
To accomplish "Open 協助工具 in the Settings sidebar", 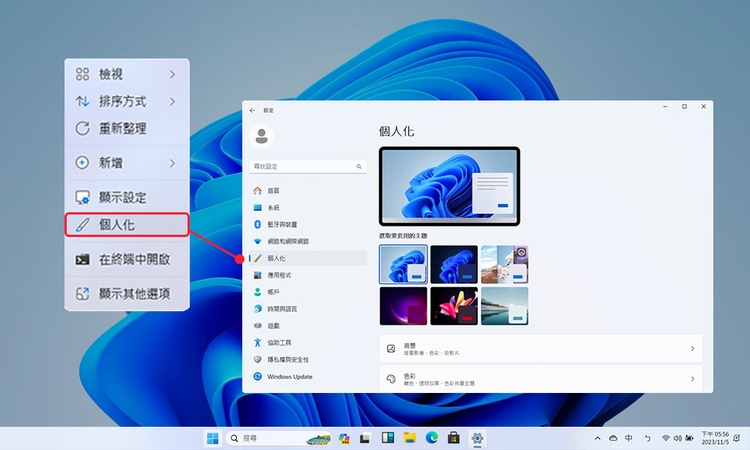I will click(x=308, y=342).
